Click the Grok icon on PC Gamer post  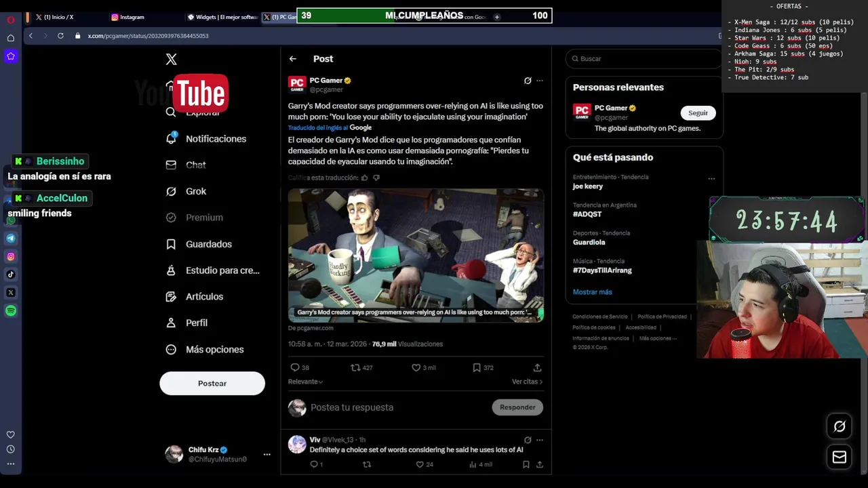(528, 81)
